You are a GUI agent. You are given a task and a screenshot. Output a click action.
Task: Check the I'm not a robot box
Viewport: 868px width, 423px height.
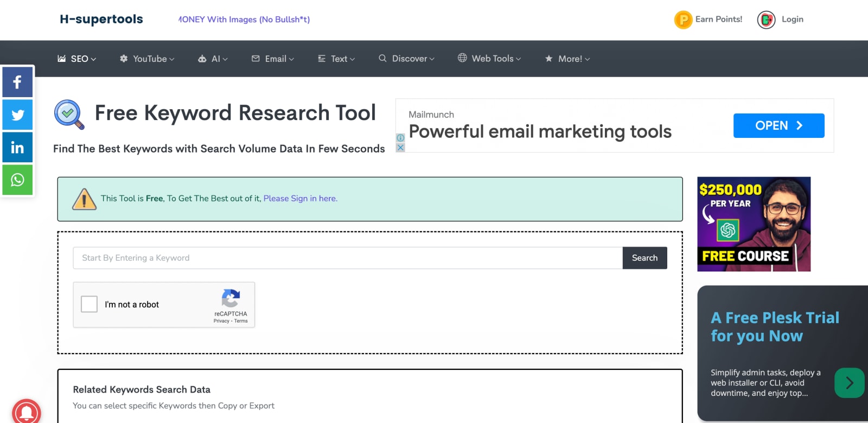(89, 304)
